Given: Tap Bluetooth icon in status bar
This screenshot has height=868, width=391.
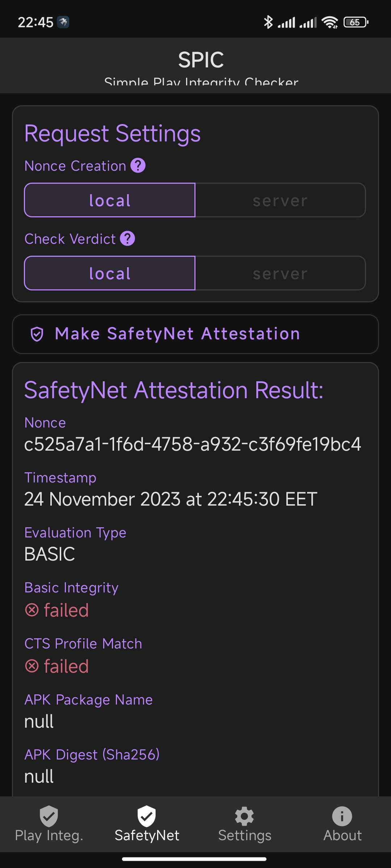Looking at the screenshot, I should click(268, 22).
